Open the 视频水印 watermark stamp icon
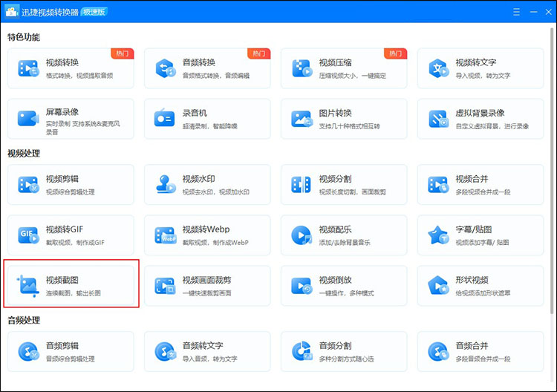557x392 pixels. click(x=166, y=184)
